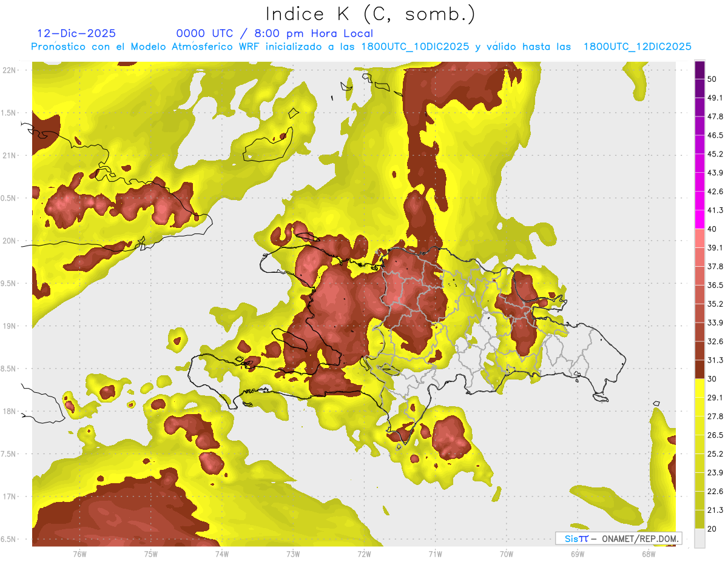Click the title "Indice K (C, somb.)"
Screen dimensions: 728x562
coord(370,15)
